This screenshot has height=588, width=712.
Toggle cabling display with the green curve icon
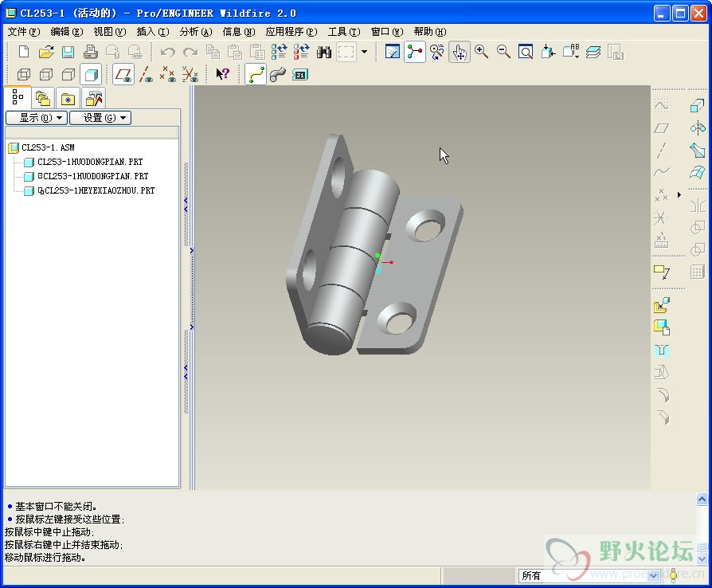pyautogui.click(x=256, y=74)
